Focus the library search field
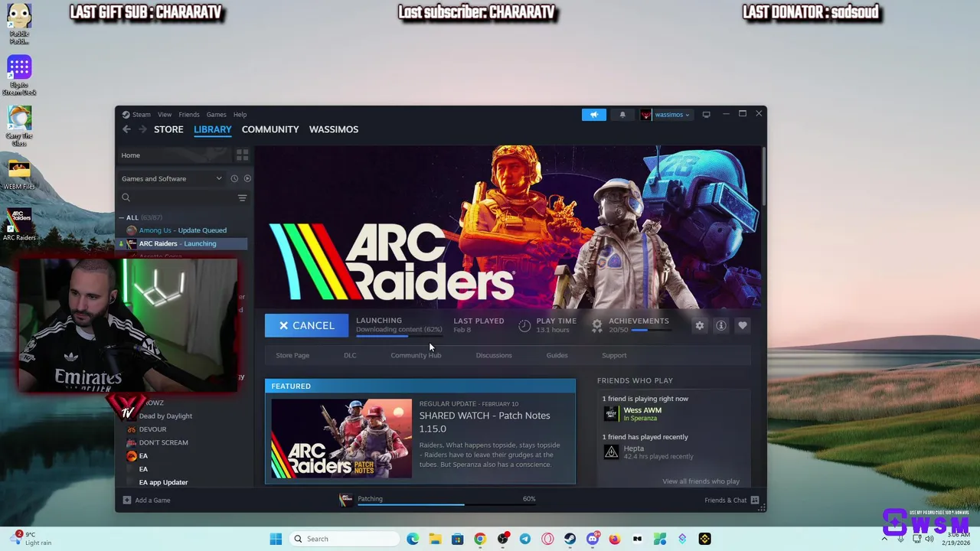The width and height of the screenshot is (980, 551). (177, 197)
